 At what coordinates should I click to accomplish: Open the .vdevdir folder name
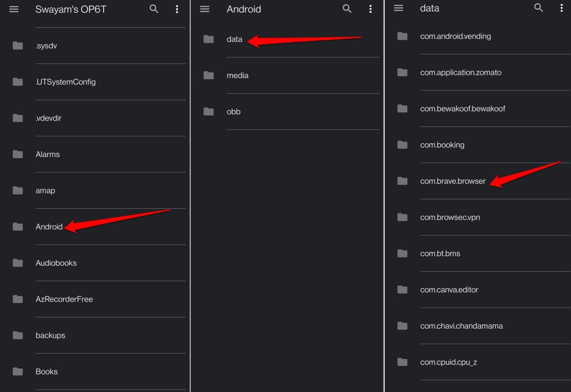point(48,118)
